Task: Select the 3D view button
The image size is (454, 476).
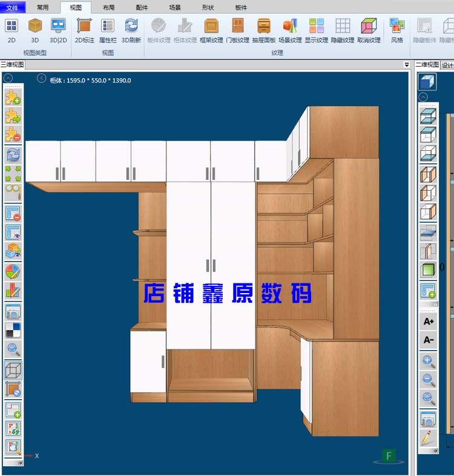Action: pos(35,30)
